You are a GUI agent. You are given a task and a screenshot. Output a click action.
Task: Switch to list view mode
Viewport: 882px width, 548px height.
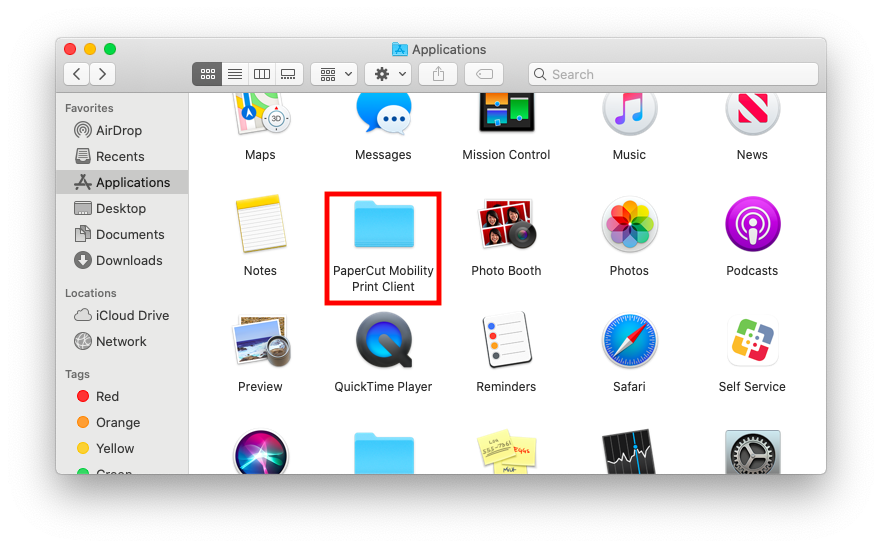click(235, 74)
